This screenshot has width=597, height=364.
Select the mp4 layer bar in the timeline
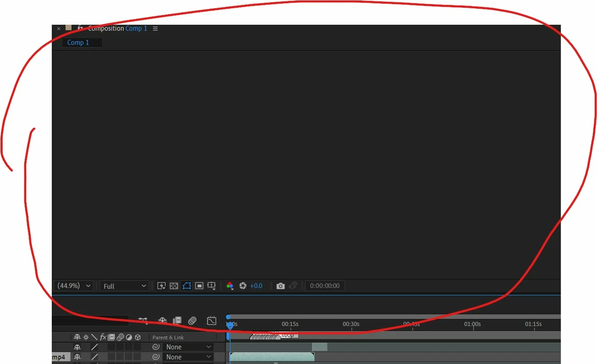[x=272, y=357]
